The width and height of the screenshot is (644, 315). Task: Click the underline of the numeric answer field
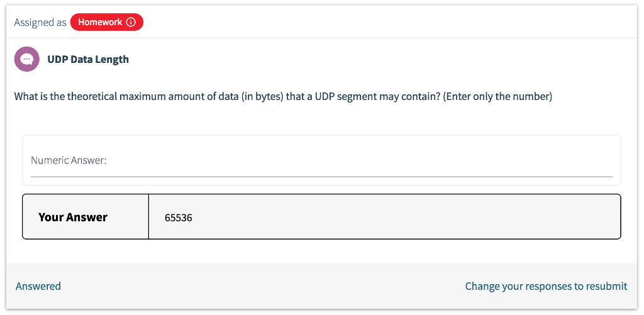pos(321,177)
